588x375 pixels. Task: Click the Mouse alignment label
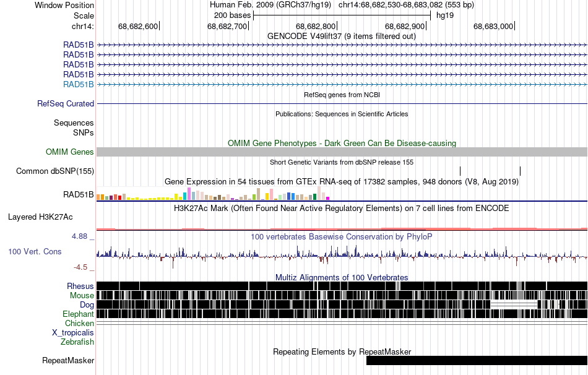click(x=82, y=296)
